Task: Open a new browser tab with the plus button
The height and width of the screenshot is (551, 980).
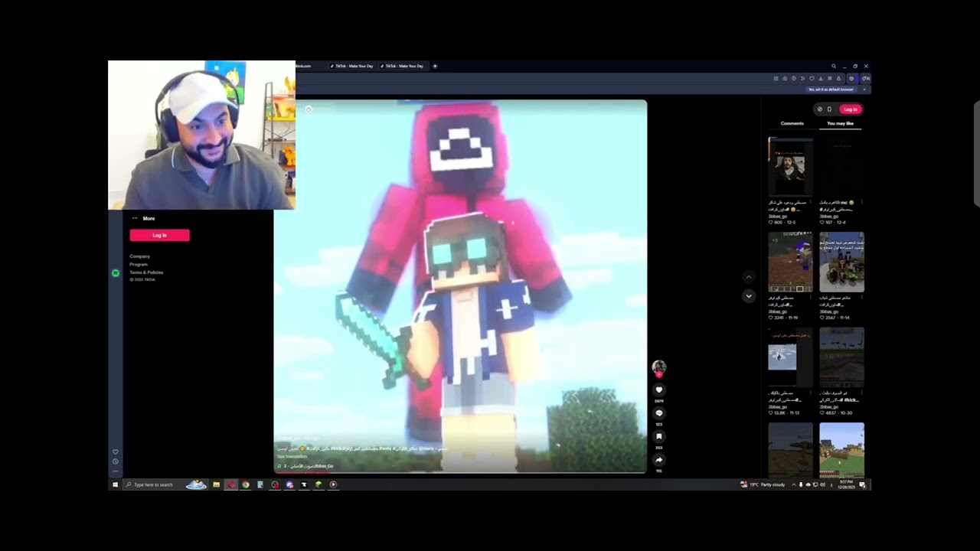Action: point(435,66)
